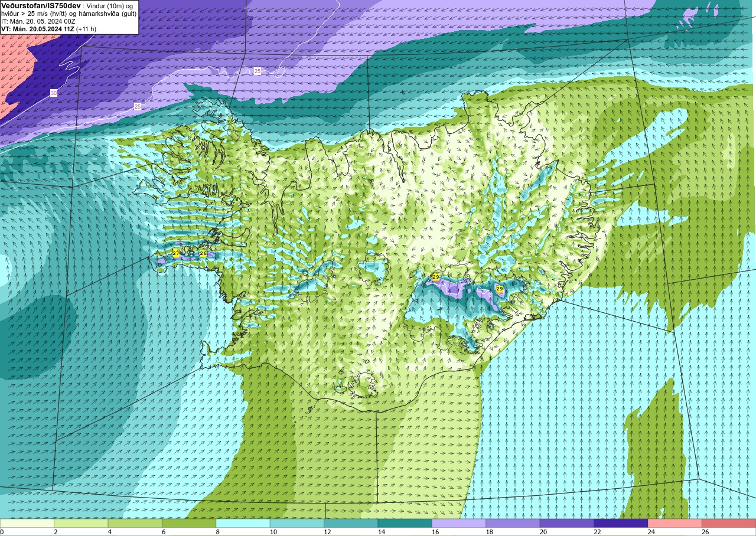Click the legend number 26

(705, 532)
